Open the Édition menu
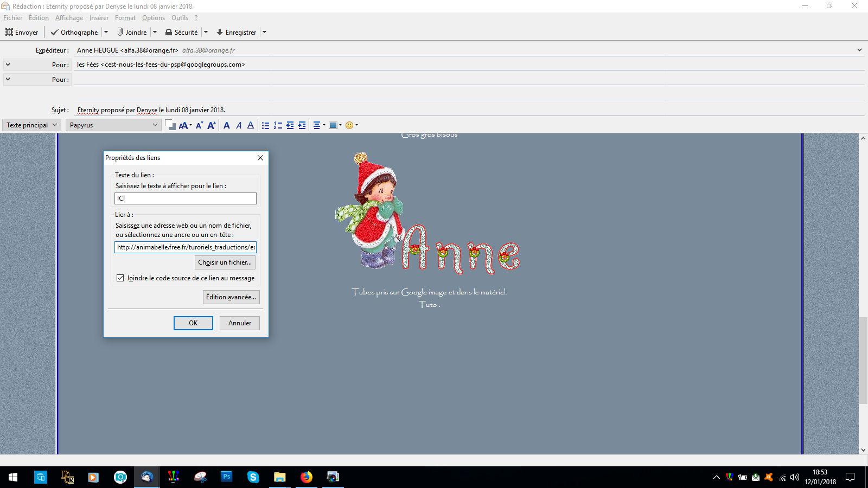 click(39, 18)
